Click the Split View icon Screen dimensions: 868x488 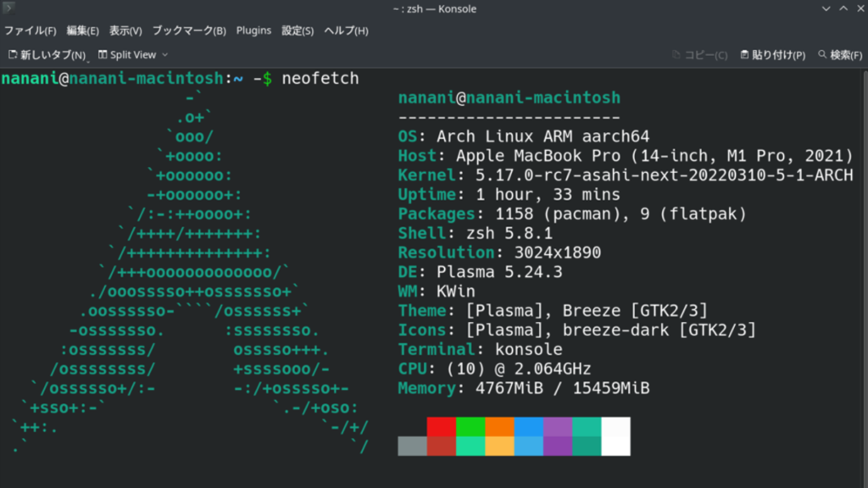pyautogui.click(x=102, y=54)
